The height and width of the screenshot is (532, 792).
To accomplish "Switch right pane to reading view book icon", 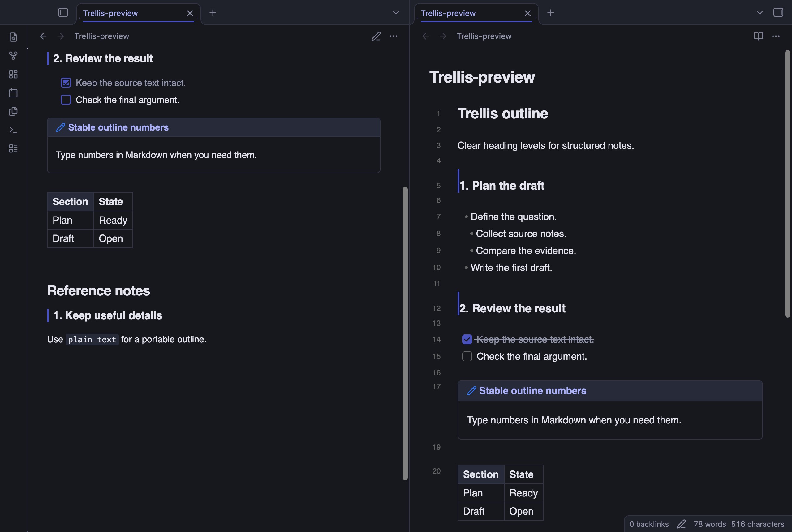I will pos(758,36).
